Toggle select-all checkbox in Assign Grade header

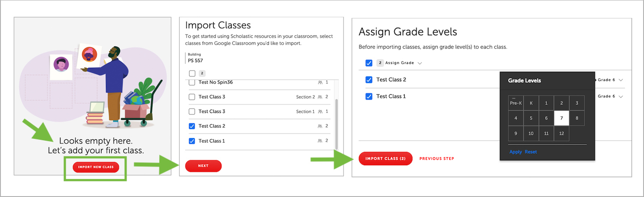[369, 63]
